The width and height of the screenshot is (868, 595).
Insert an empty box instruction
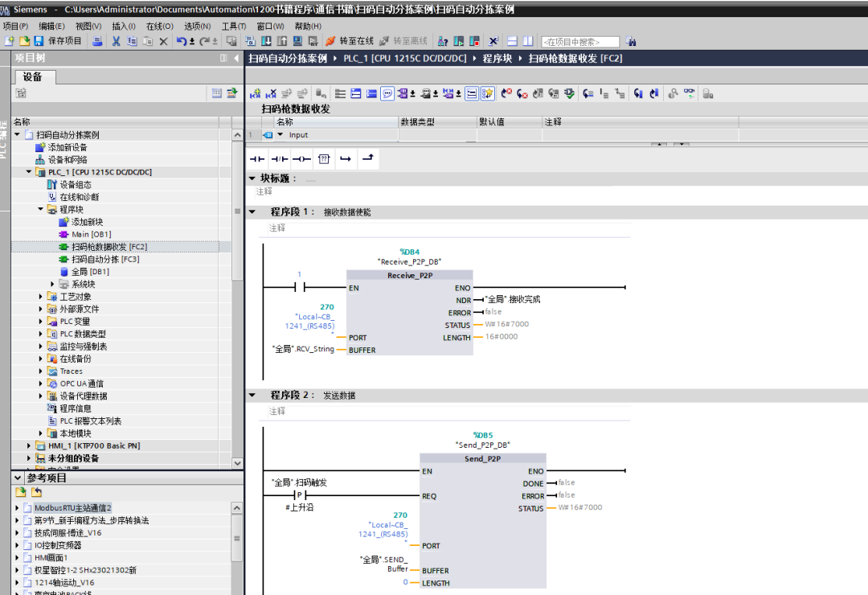point(324,159)
